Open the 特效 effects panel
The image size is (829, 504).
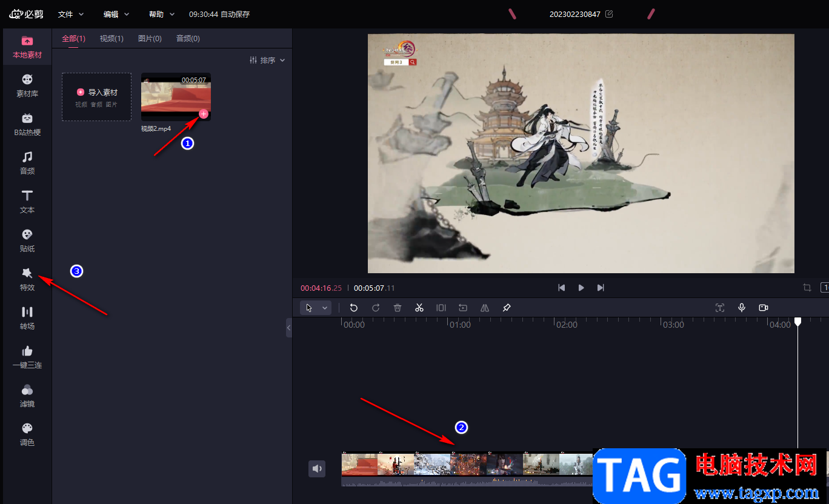point(27,280)
